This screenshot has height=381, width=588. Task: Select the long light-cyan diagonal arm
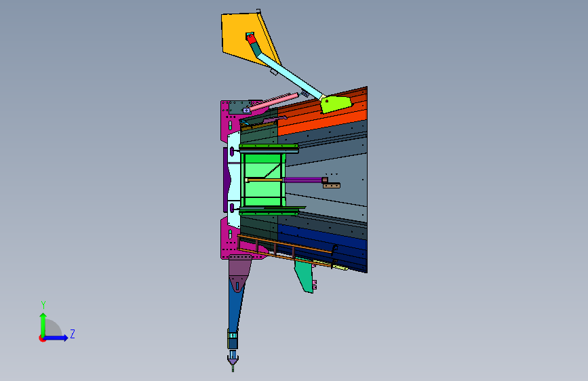pyautogui.click(x=291, y=76)
